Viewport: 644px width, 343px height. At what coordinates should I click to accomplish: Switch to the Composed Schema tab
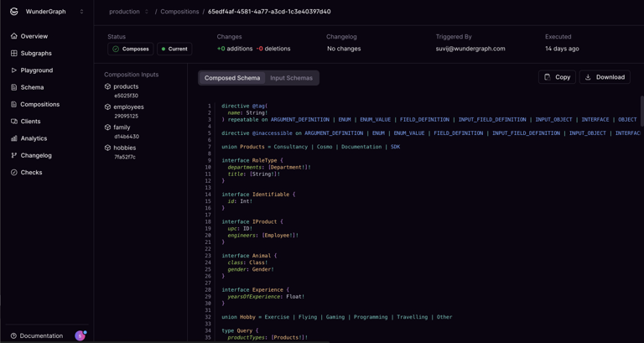click(232, 78)
